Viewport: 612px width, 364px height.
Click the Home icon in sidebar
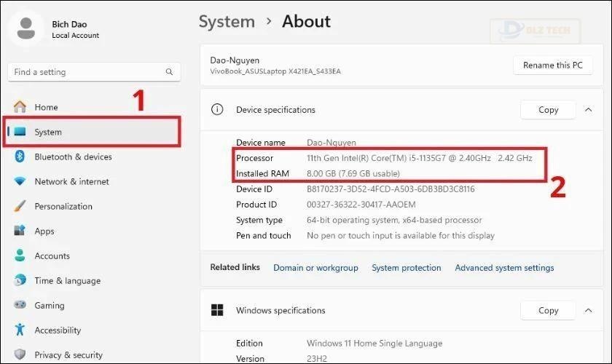tap(20, 107)
